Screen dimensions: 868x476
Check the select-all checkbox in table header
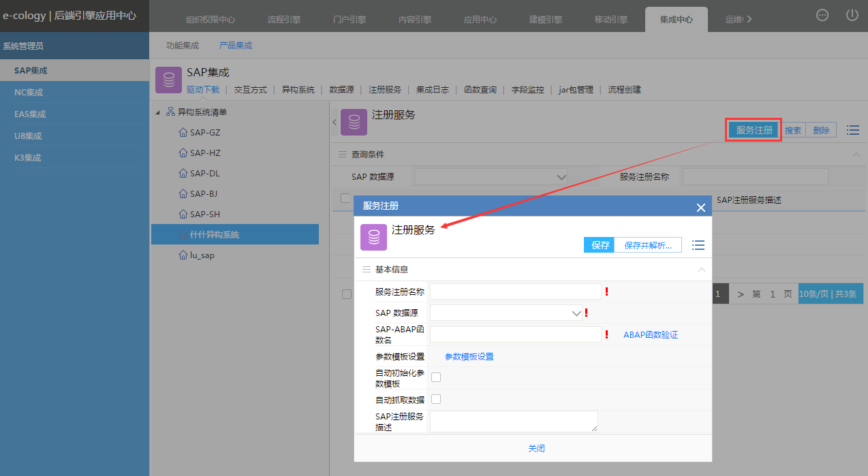[345, 198]
